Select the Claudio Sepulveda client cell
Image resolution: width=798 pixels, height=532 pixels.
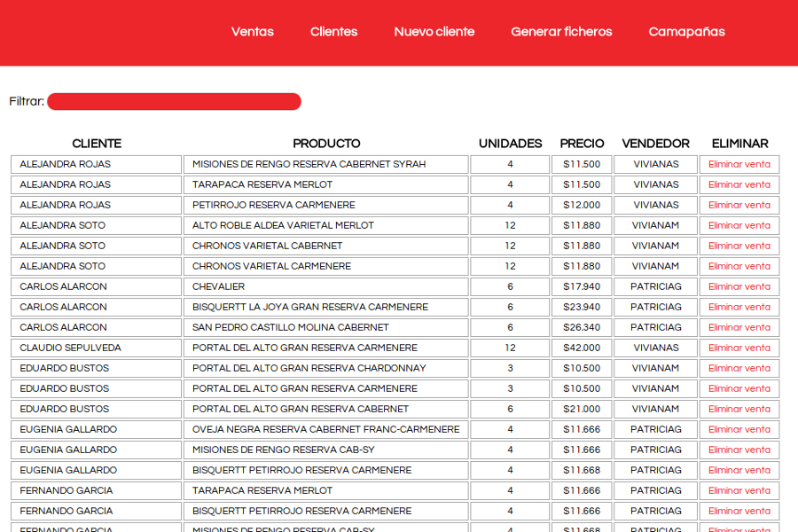coord(96,348)
